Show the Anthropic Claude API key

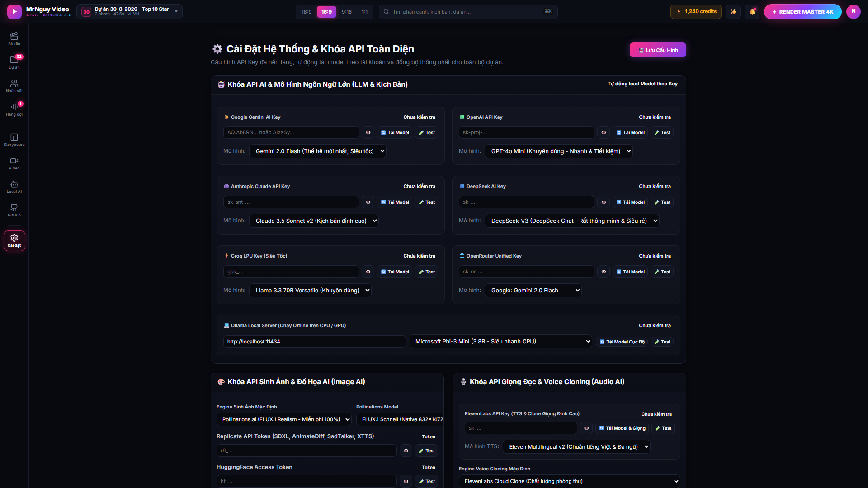pos(368,202)
